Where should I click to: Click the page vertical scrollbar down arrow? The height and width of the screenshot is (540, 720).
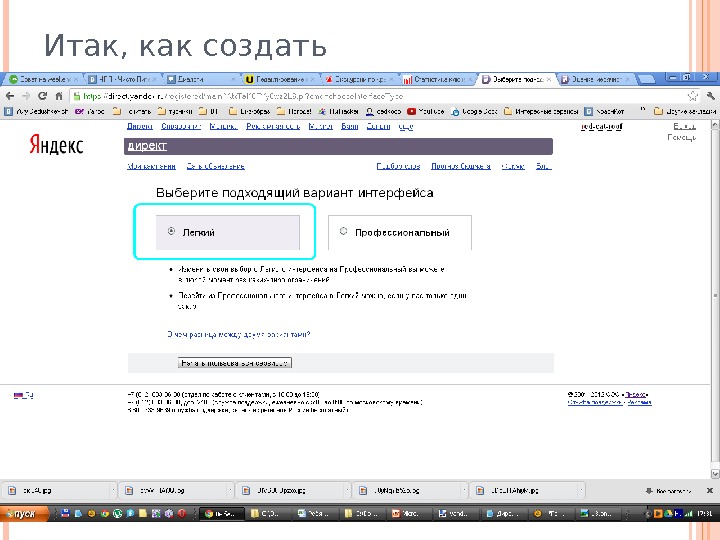(x=715, y=474)
